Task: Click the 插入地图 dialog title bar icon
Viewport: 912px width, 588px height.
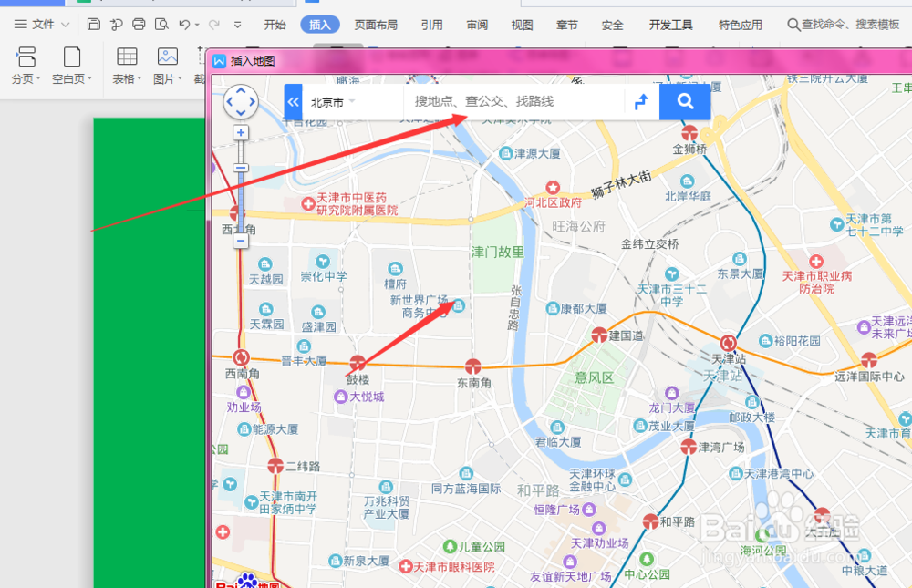Action: pyautogui.click(x=219, y=61)
